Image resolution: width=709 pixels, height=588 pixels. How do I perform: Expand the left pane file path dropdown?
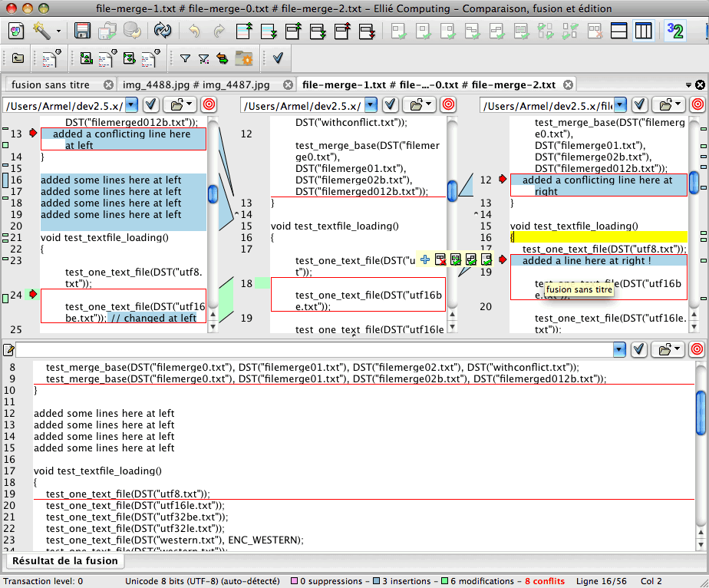click(131, 105)
